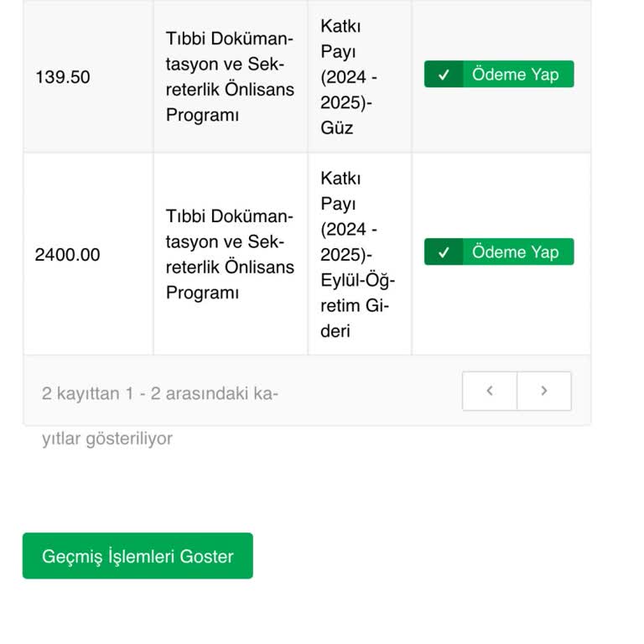Click the "Katkı Payı" text in the 139.50 row

click(340, 39)
